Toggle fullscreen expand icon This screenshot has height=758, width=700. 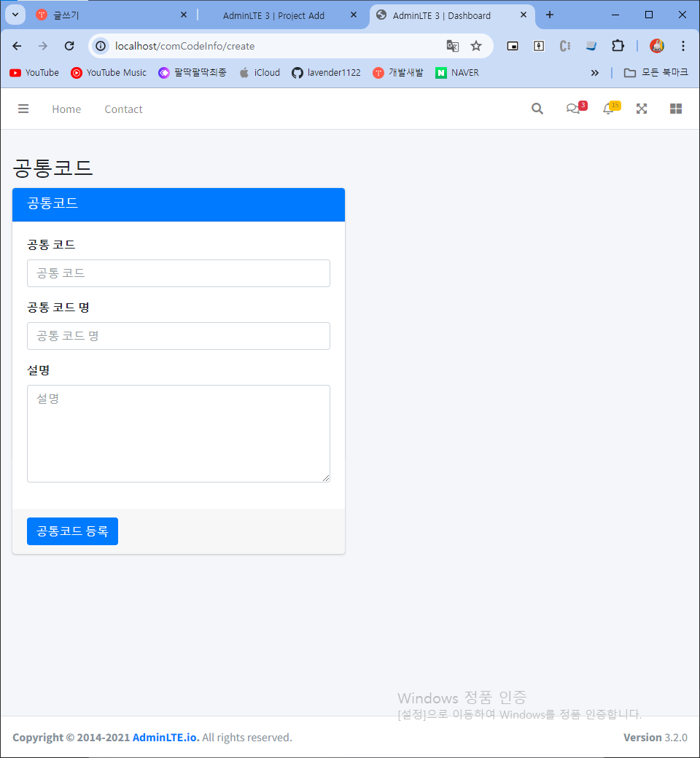click(642, 109)
